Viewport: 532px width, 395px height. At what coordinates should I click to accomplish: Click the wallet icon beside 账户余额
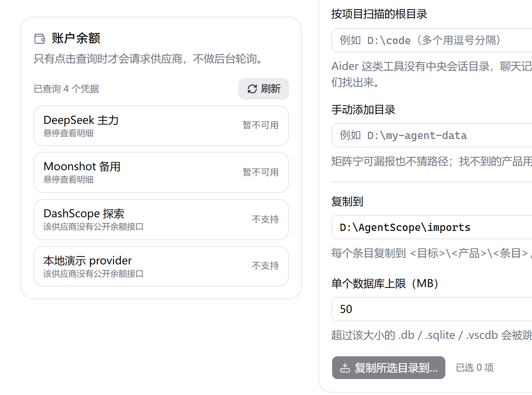40,38
